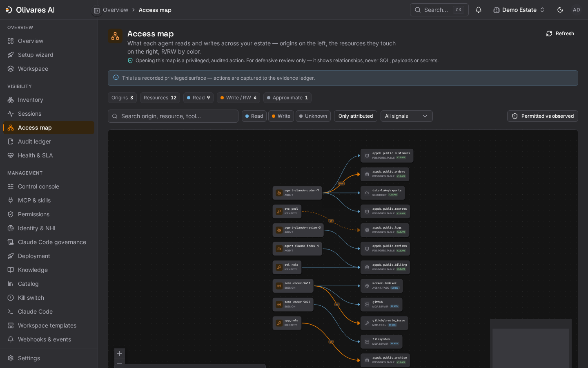
Task: Select worker-indexer agent task node
Action: (x=382, y=286)
